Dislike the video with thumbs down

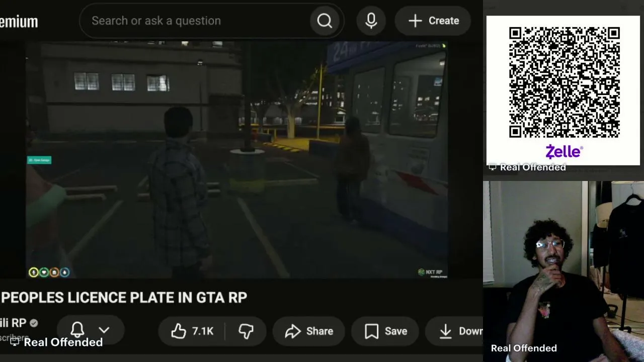click(246, 331)
